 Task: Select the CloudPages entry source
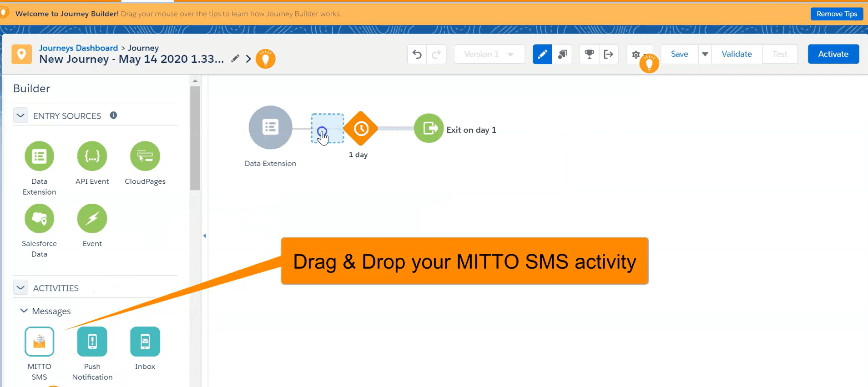tap(145, 156)
